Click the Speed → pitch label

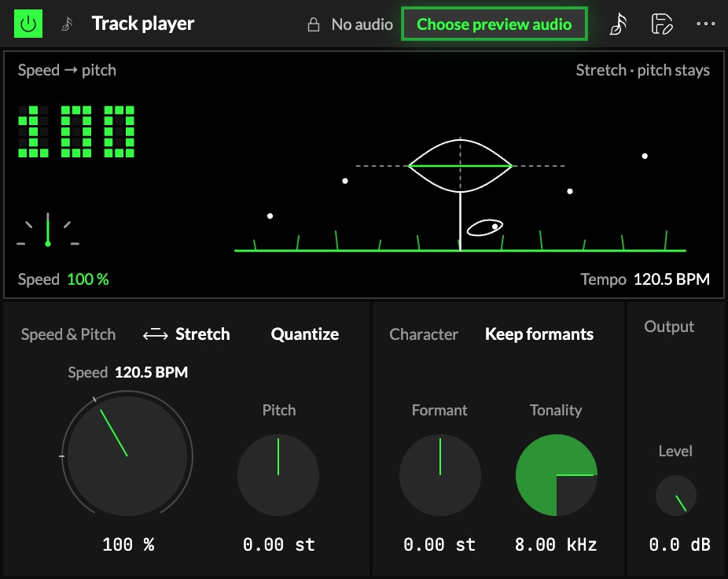point(67,70)
